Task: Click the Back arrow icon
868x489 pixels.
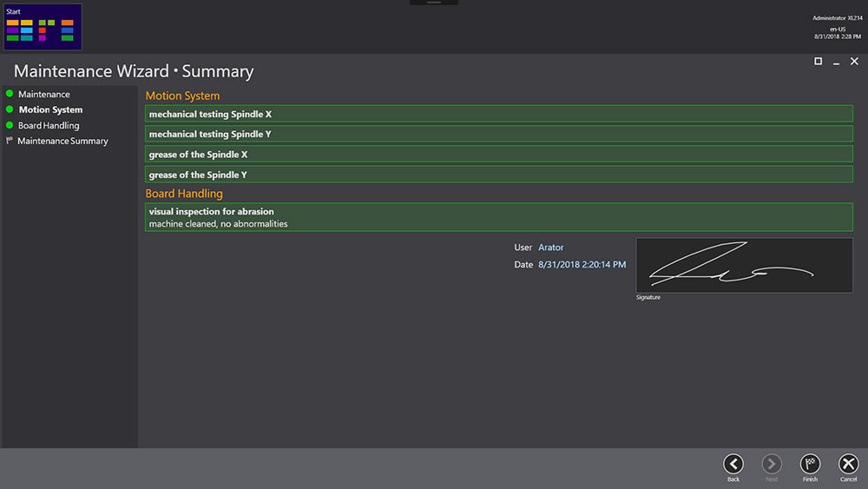Action: pos(733,464)
